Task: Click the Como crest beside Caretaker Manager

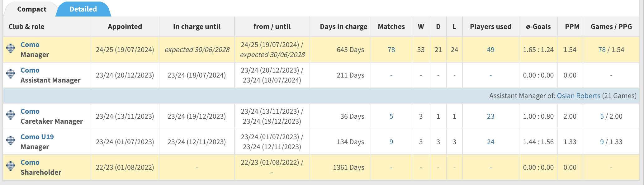Action: click(11, 115)
